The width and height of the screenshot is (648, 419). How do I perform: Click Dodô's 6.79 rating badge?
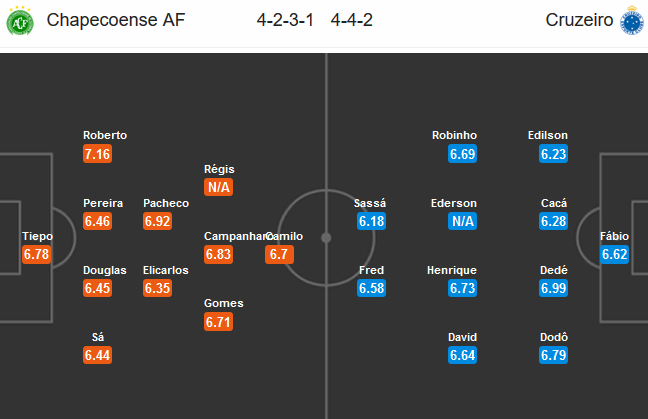tap(553, 355)
